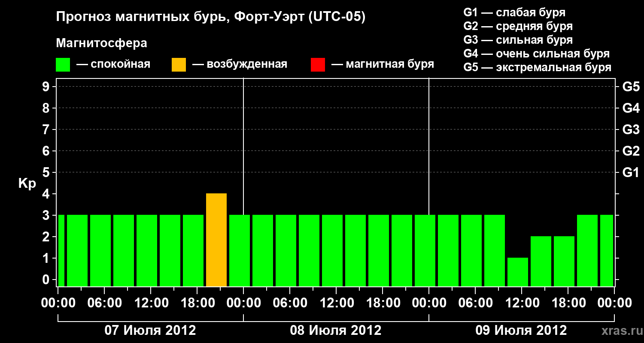
Task: Click the '07 Июля 2012' date label
Action: click(150, 331)
